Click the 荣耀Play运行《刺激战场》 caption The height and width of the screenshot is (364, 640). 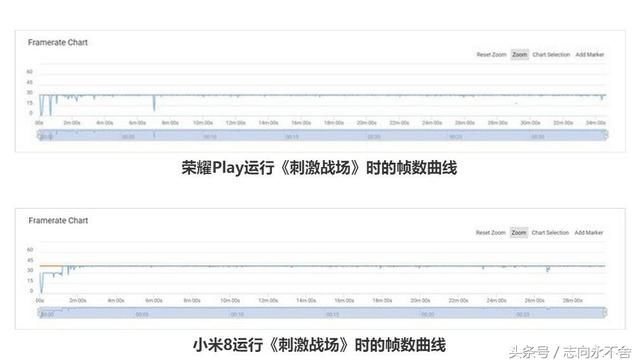pos(320,168)
